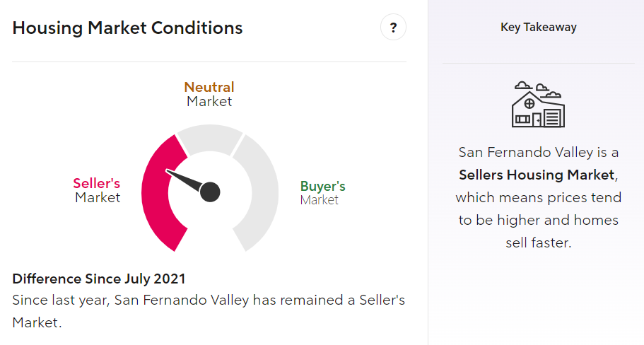Click the green Buyer's Market label

[322, 193]
